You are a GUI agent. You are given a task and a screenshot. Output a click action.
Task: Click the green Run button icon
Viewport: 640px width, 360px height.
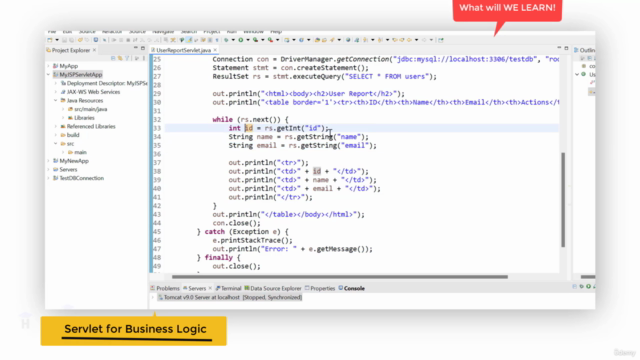point(241,40)
